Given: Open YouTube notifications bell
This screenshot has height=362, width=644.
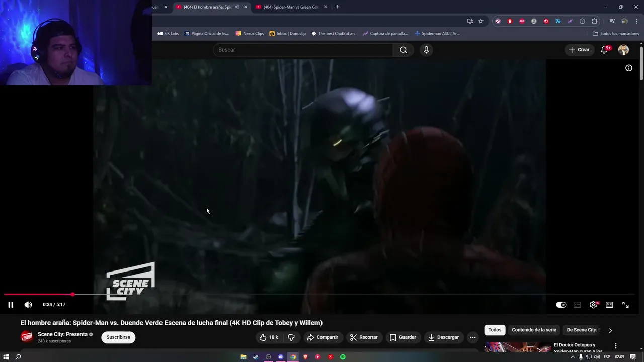Looking at the screenshot, I should click(605, 50).
